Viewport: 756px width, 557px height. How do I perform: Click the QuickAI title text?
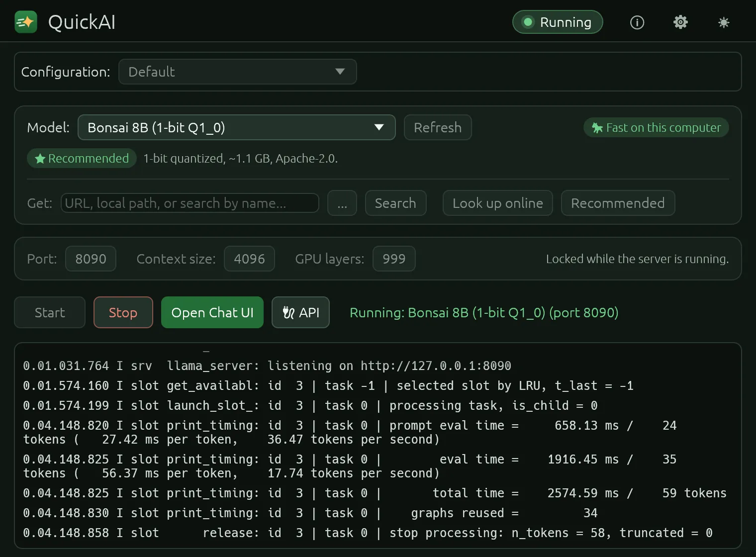pos(82,22)
